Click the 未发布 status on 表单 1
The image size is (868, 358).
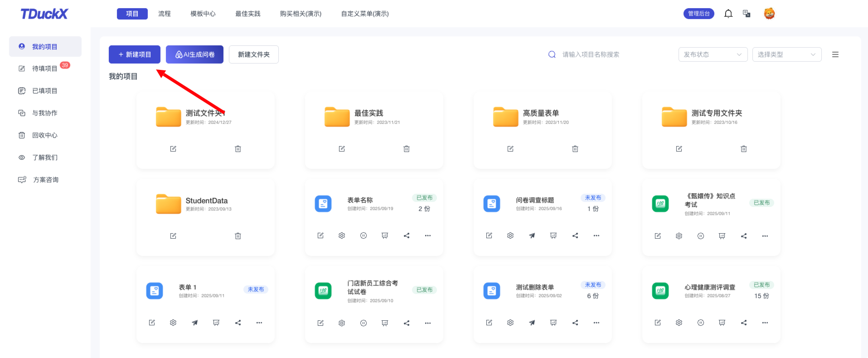click(x=256, y=289)
